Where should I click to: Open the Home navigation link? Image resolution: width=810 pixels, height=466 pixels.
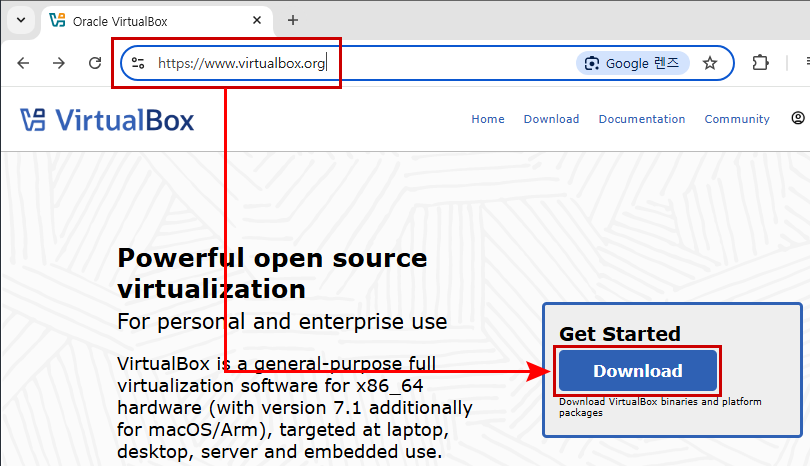pyautogui.click(x=488, y=119)
